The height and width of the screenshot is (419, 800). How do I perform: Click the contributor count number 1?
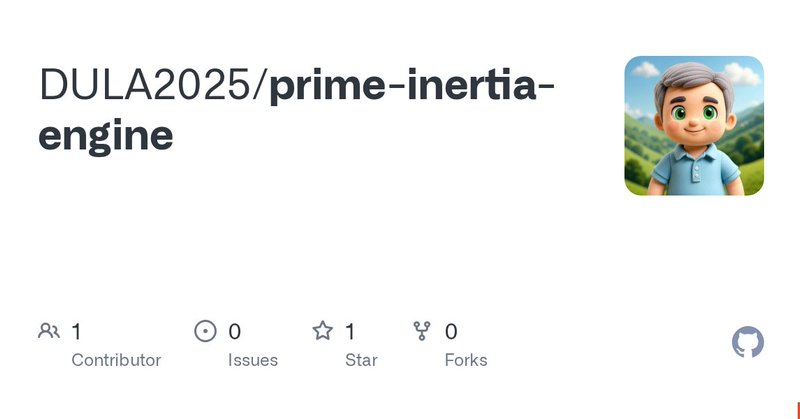tap(76, 331)
